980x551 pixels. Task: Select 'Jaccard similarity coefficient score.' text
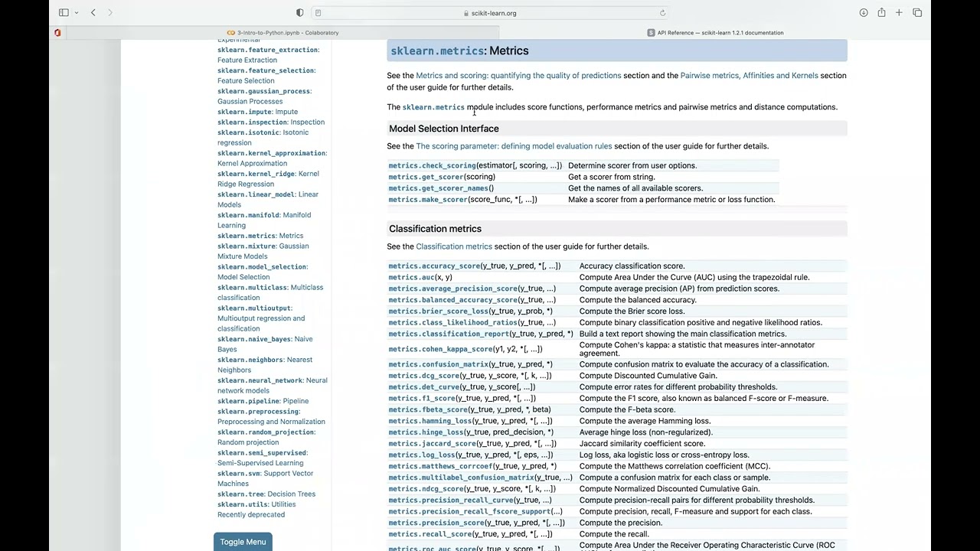642,443
